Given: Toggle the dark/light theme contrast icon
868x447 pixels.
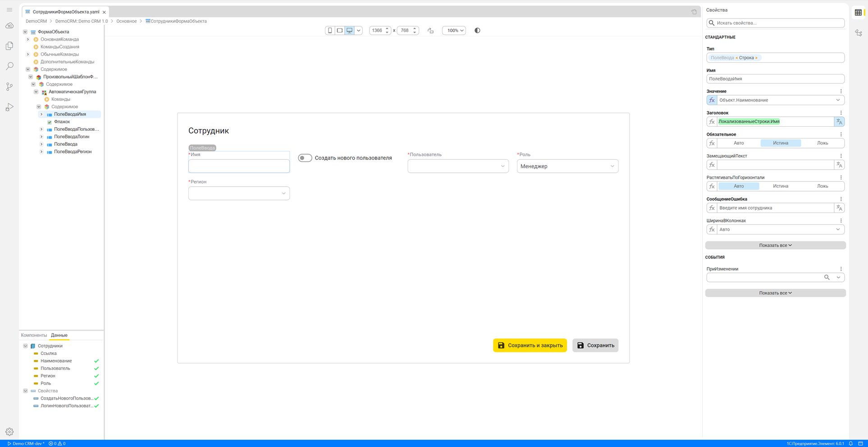Looking at the screenshot, I should (477, 31).
